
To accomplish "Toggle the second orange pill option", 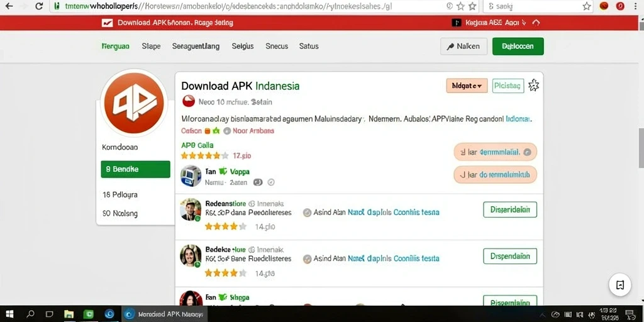I will [496, 175].
